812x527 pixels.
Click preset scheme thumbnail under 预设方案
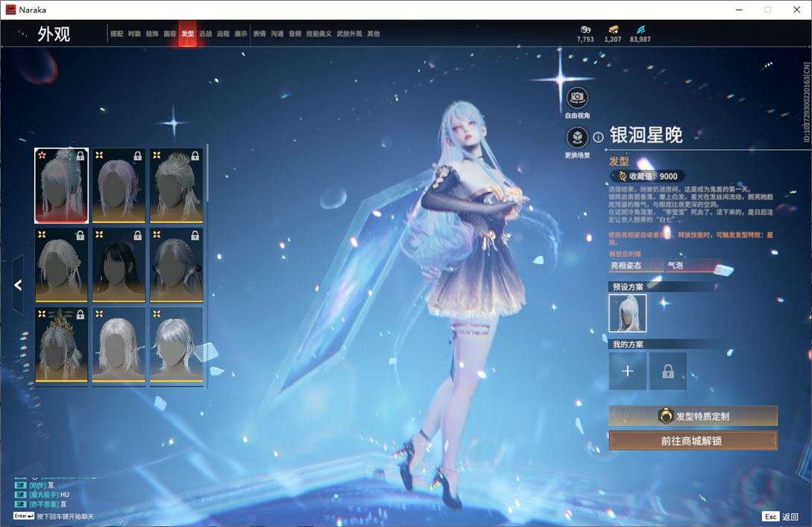tap(628, 313)
